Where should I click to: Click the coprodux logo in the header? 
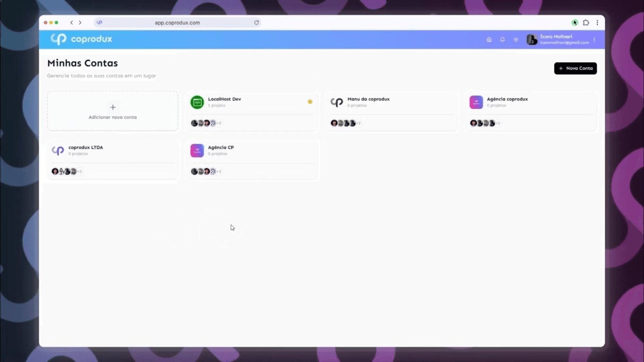click(82, 39)
